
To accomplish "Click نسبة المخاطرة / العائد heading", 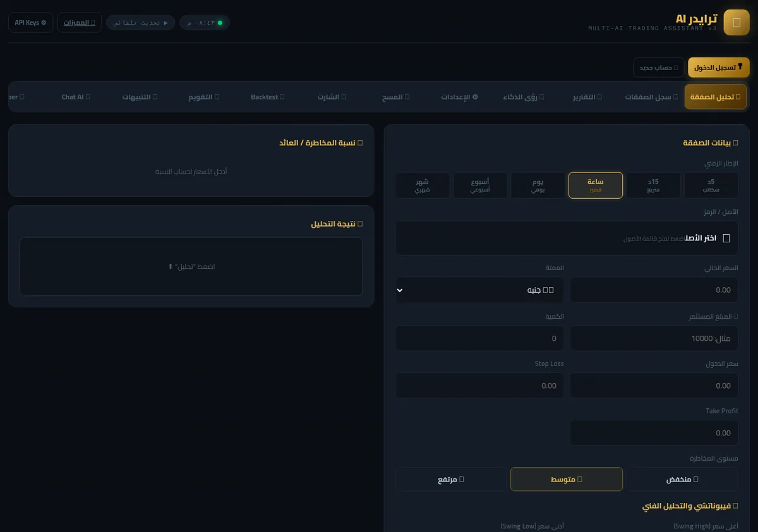I will pos(321,143).
